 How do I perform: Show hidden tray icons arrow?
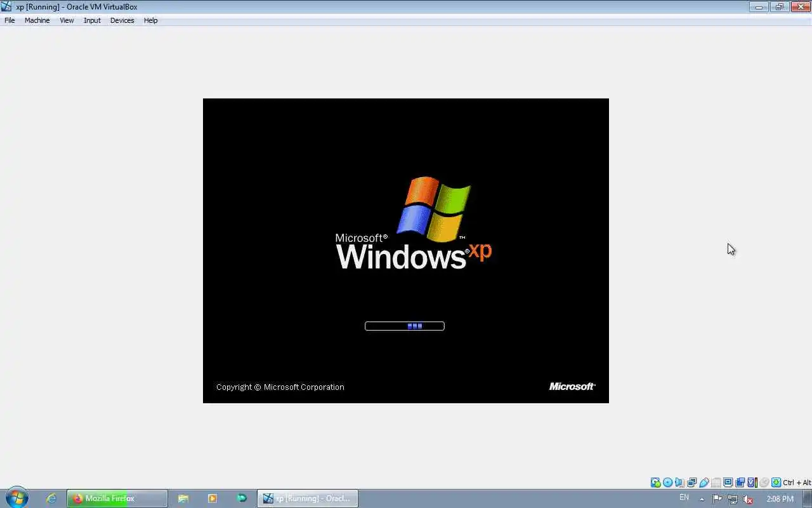[x=702, y=499]
